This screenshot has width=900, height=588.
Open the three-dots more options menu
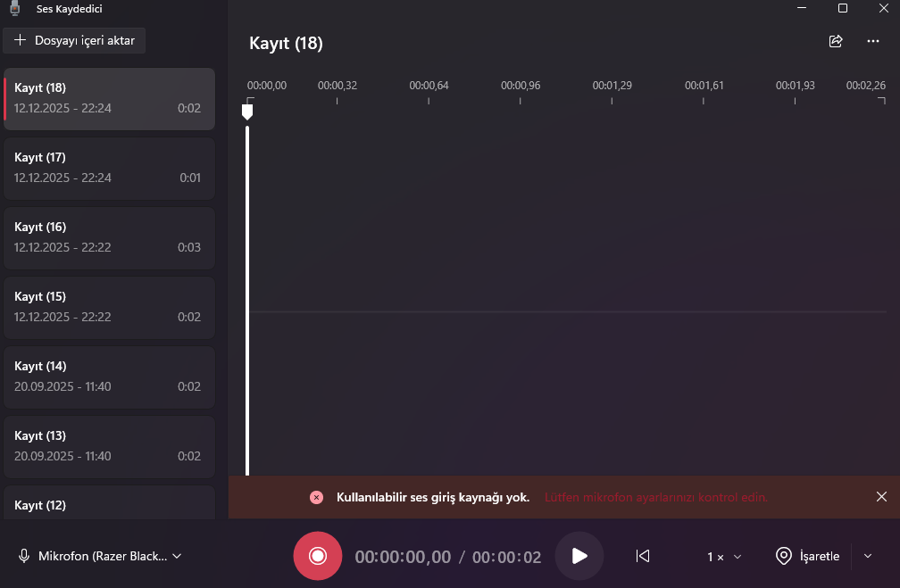873,41
